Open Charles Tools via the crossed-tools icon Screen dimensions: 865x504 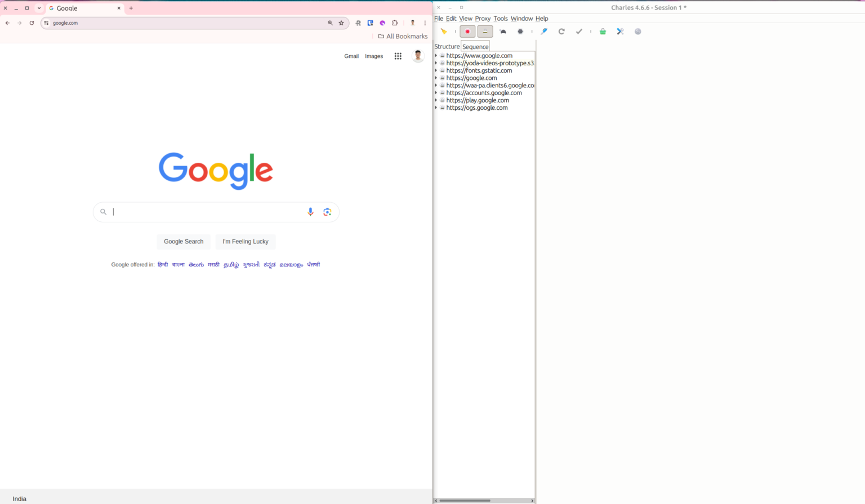click(620, 31)
